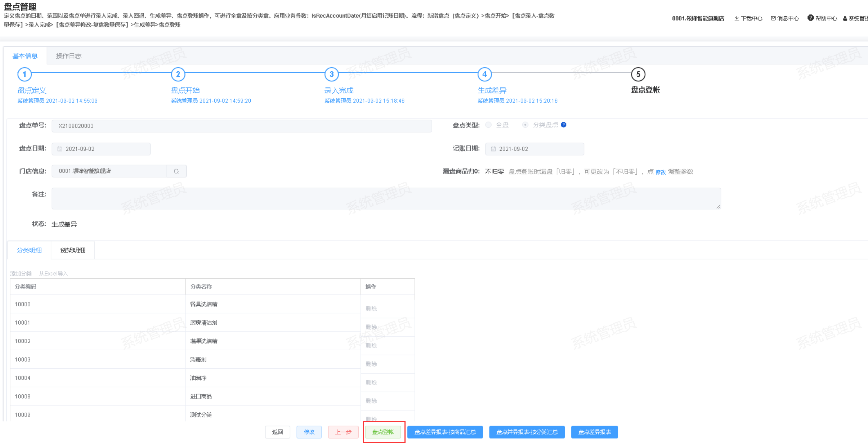Click the 返回 button
The image size is (868, 445).
point(277,432)
